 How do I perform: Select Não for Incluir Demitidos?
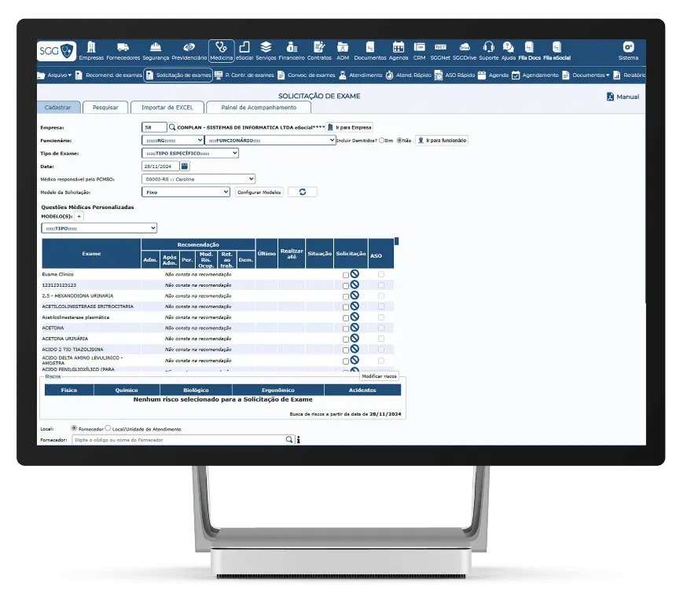point(399,141)
